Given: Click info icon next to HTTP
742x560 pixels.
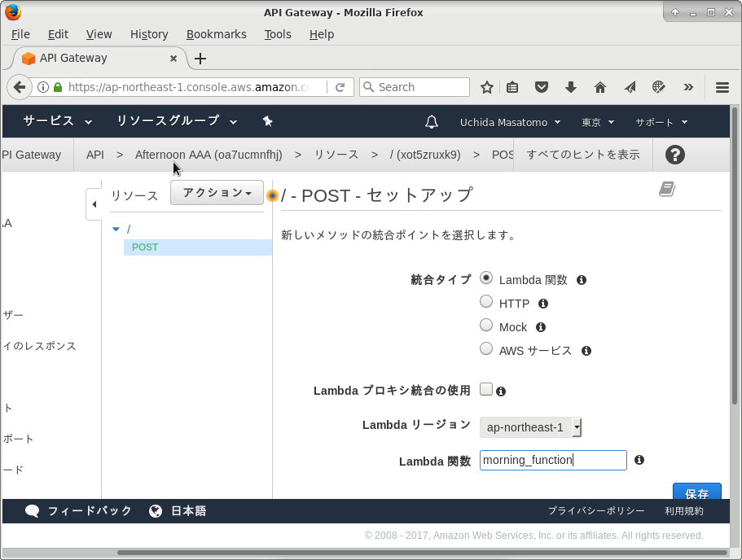Looking at the screenshot, I should coord(543,304).
